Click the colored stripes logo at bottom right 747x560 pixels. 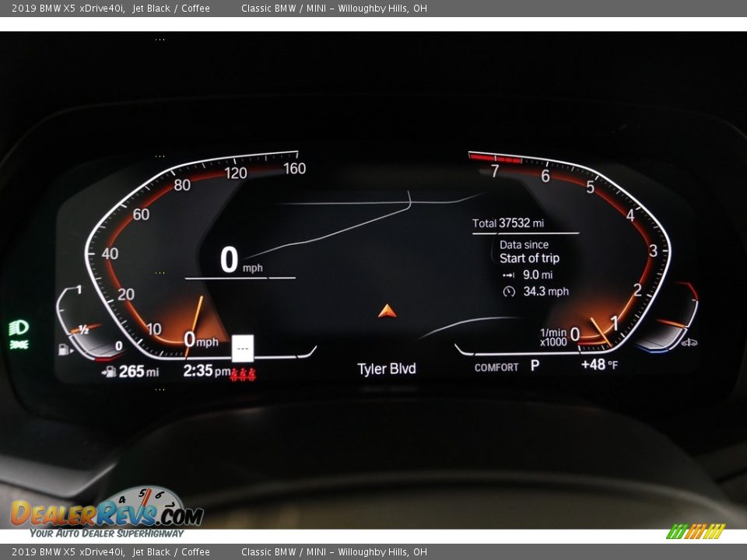[696, 531]
